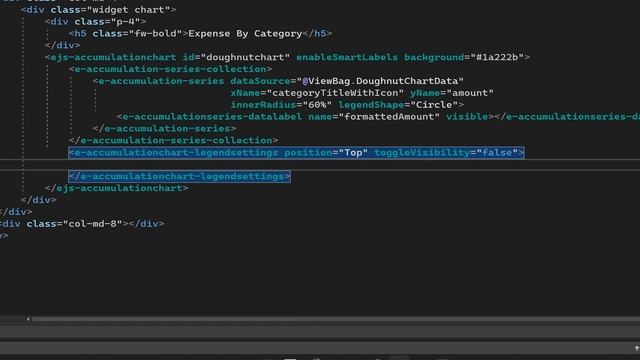This screenshot has height=360, width=640.
Task: Click the closing </ejs-accumulationchart> tag
Action: tap(116, 188)
